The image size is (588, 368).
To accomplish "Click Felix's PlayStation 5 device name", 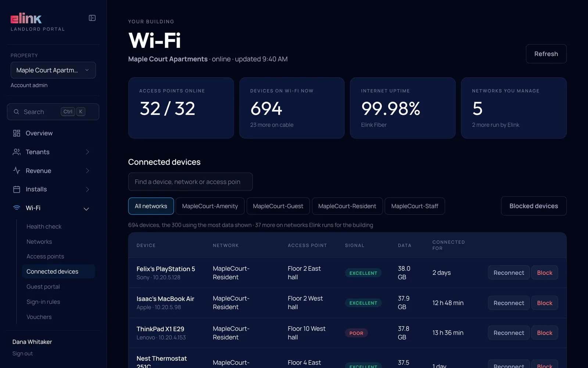I will click(166, 269).
